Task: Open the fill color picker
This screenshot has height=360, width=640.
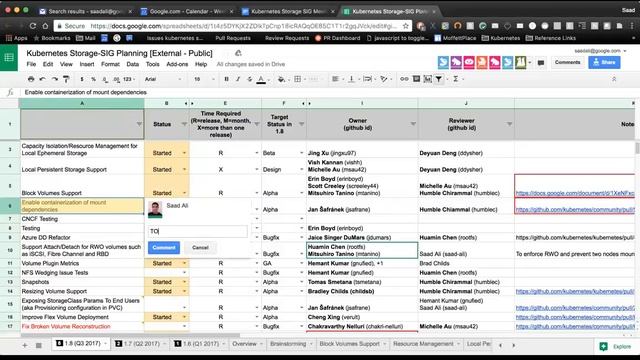Action: [281, 79]
